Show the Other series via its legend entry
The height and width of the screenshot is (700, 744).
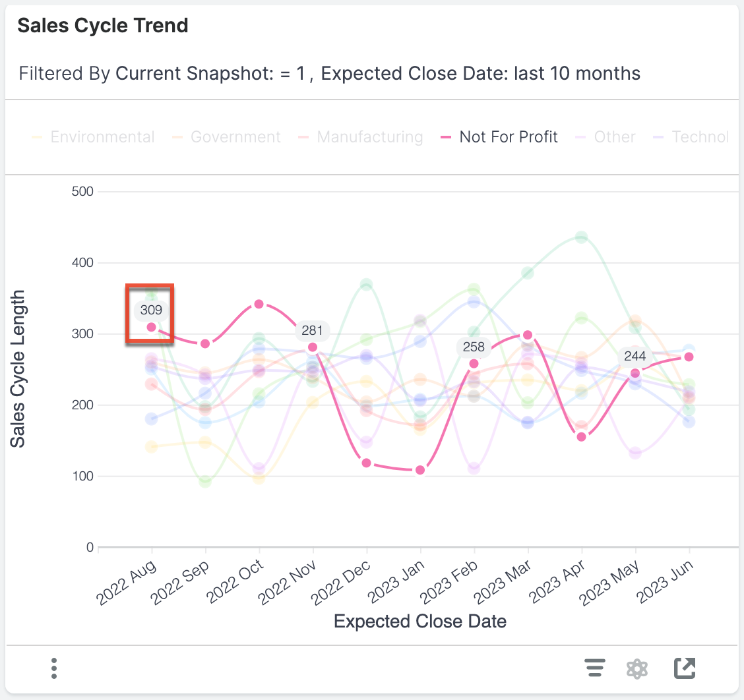pyautogui.click(x=614, y=136)
